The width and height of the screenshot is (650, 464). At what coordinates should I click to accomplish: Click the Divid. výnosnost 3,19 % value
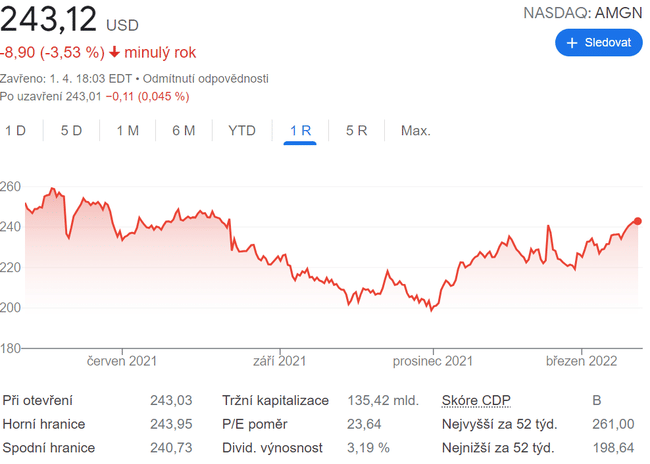click(366, 449)
